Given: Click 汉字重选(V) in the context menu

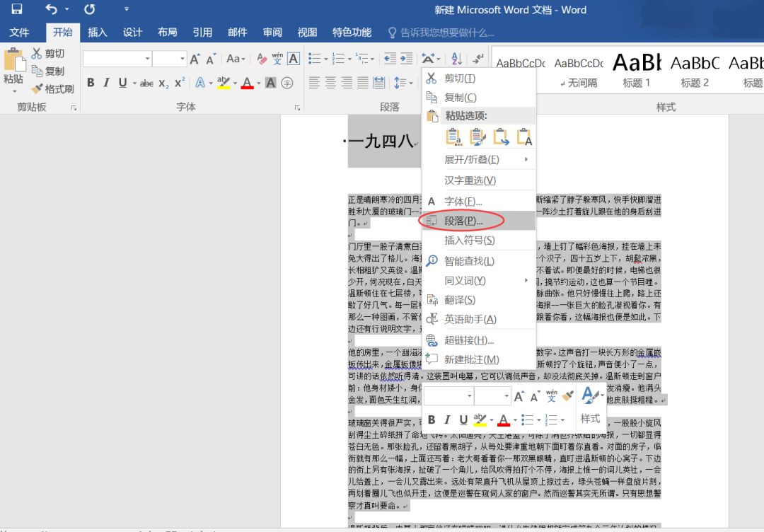Looking at the screenshot, I should (x=478, y=180).
